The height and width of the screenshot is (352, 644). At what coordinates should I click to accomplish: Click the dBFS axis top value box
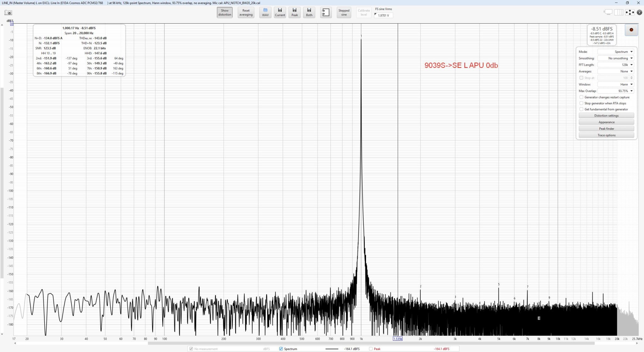pos(12,24)
